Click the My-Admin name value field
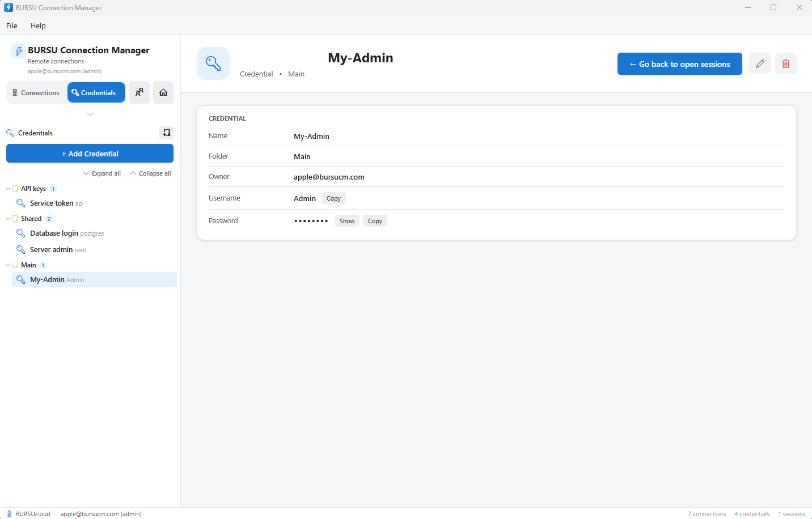The width and height of the screenshot is (812, 519). pos(311,136)
